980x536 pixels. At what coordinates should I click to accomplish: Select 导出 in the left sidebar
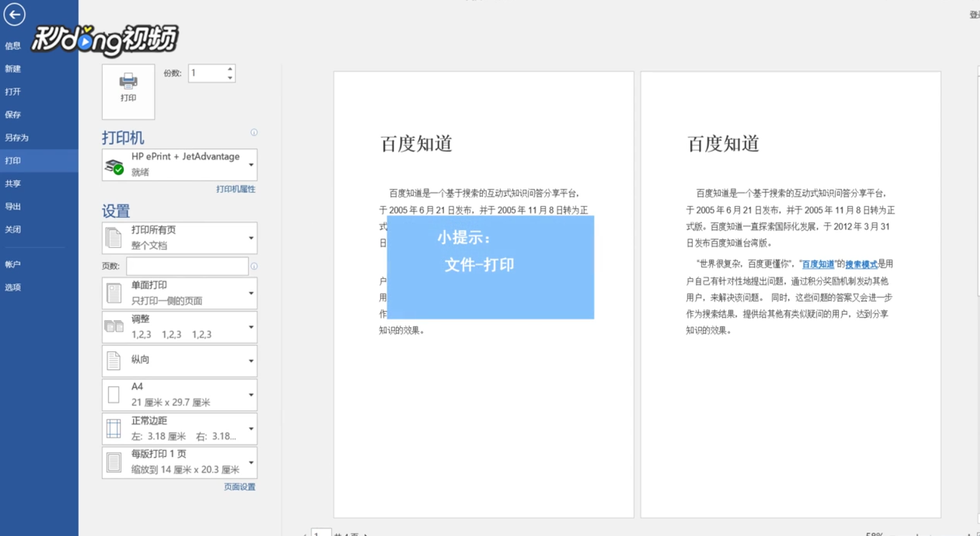point(13,207)
